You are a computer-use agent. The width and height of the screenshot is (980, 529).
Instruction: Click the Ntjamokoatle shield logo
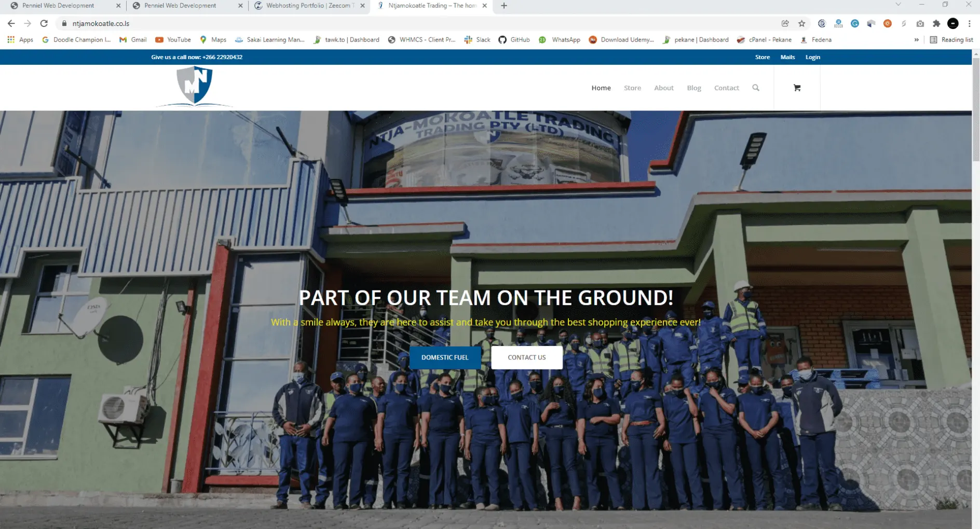pos(195,86)
